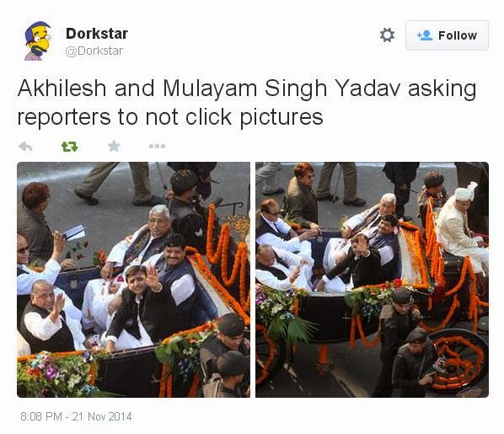Screen dimensions: 504x434
Task: Select the star icon under the tweet
Action: pyautogui.click(x=114, y=147)
